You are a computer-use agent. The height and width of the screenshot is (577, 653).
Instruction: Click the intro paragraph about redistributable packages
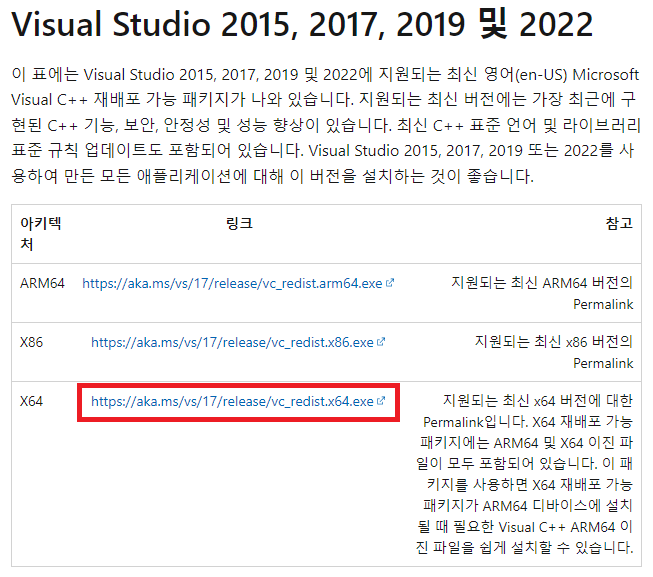[325, 125]
